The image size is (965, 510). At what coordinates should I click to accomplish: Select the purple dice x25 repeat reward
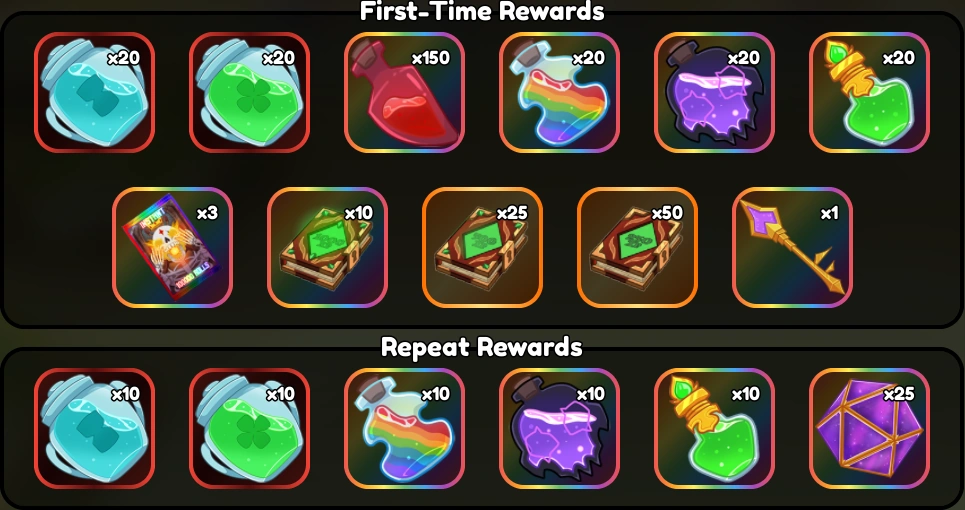click(x=869, y=428)
